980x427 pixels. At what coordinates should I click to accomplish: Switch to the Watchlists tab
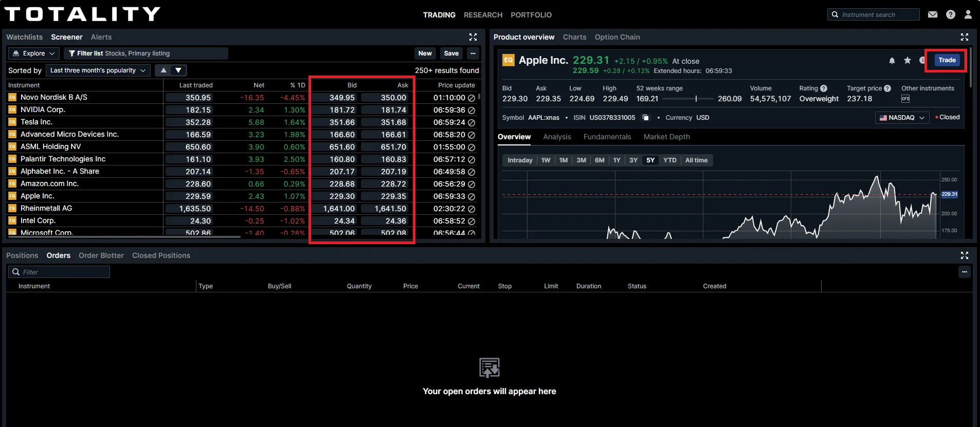[x=24, y=37]
